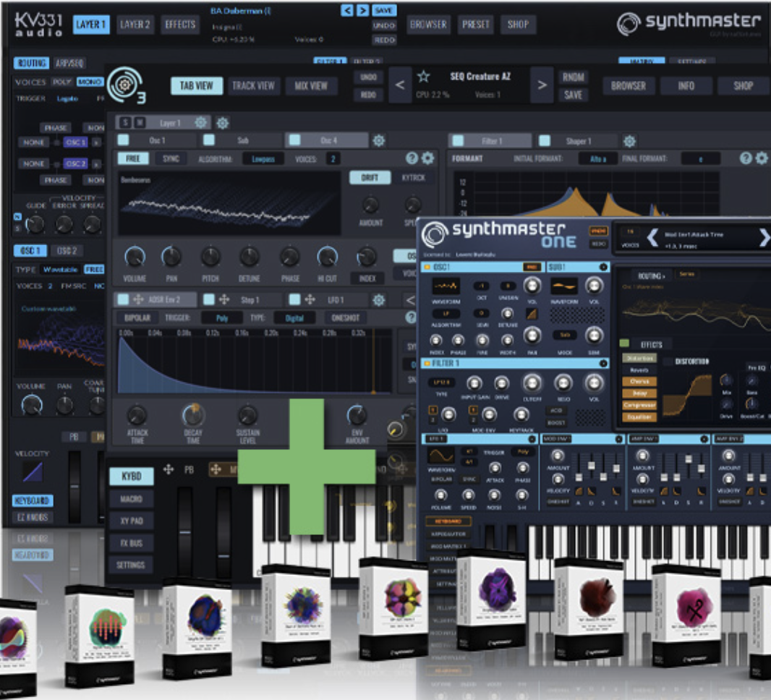771x700 pixels.
Task: Toggle FILTER 1 power in SynthMaster One
Action: pyautogui.click(x=426, y=363)
